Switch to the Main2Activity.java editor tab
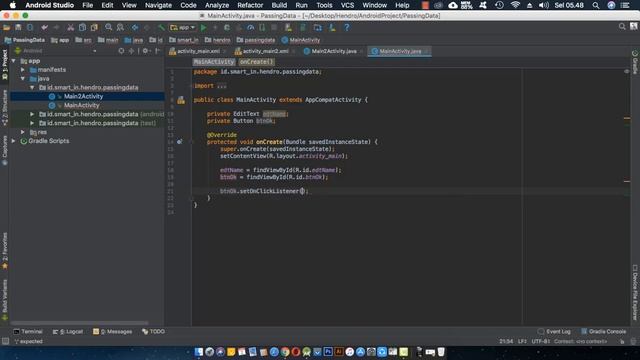The image size is (640, 360). [x=333, y=51]
